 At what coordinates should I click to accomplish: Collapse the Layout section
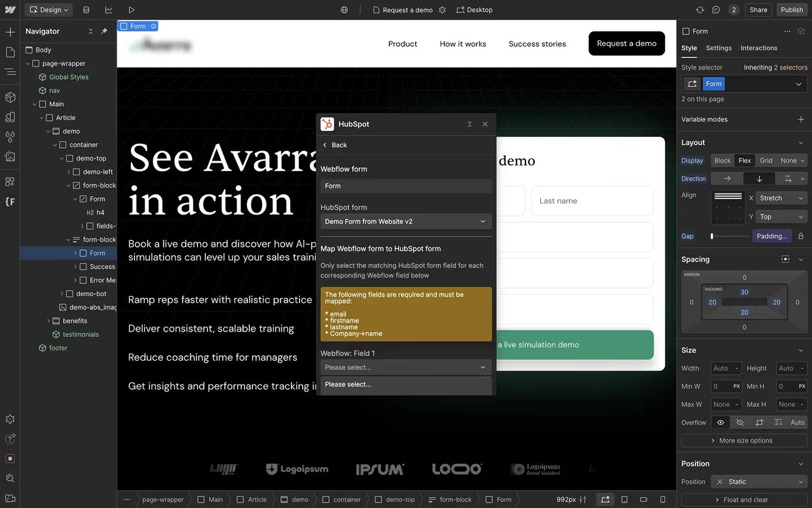801,143
